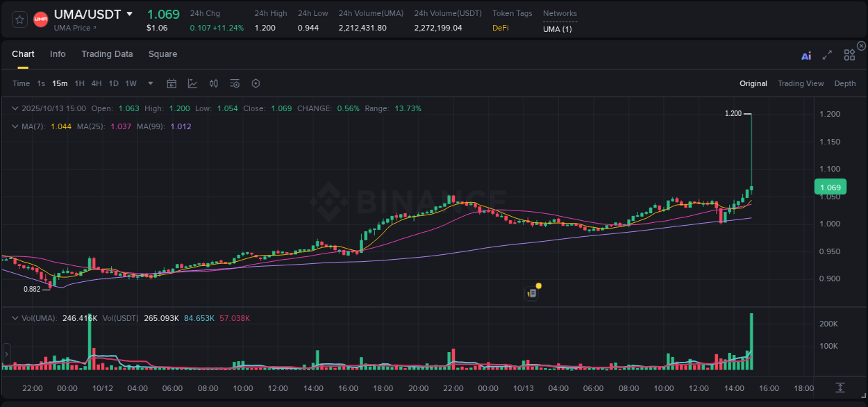Open the candle comparison tool
The height and width of the screenshot is (407, 868).
[213, 83]
